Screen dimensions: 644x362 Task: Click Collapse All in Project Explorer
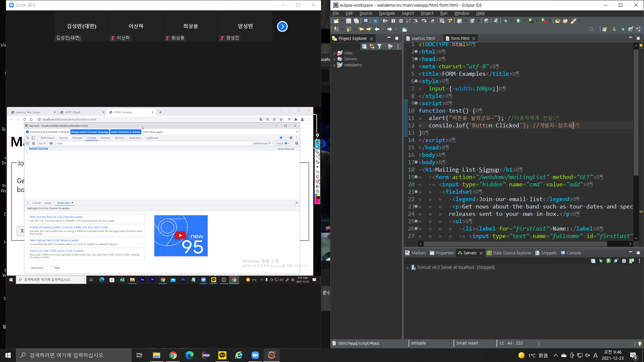click(364, 47)
